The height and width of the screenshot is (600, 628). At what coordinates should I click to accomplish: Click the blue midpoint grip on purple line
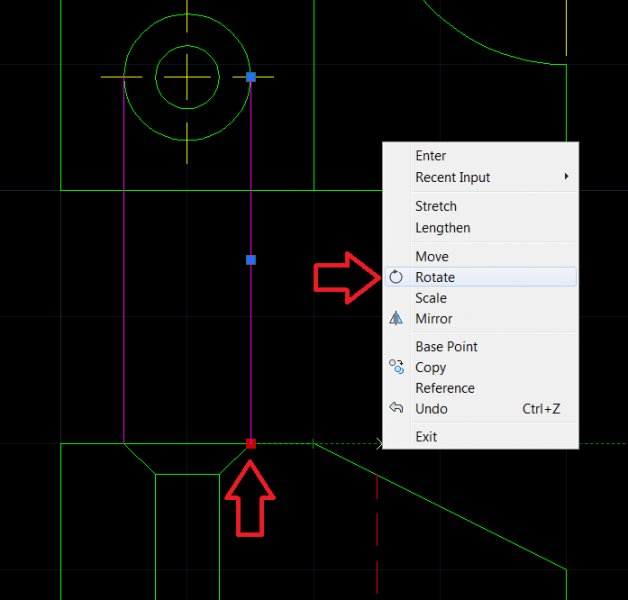pyautogui.click(x=251, y=260)
